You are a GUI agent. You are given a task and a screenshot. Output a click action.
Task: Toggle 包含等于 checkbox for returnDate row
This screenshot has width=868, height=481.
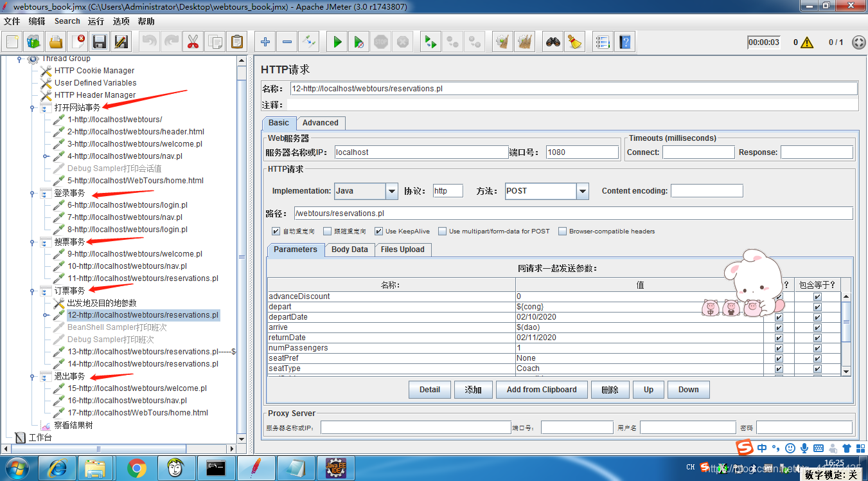[x=817, y=338]
